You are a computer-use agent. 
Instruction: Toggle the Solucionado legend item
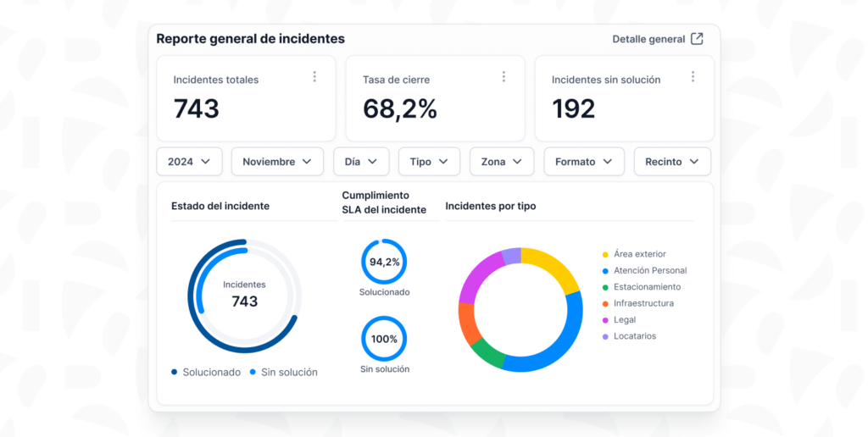pyautogui.click(x=206, y=372)
